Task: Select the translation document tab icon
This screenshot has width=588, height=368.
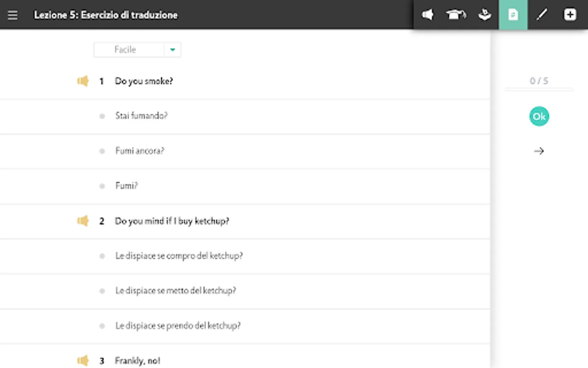Action: coord(513,15)
